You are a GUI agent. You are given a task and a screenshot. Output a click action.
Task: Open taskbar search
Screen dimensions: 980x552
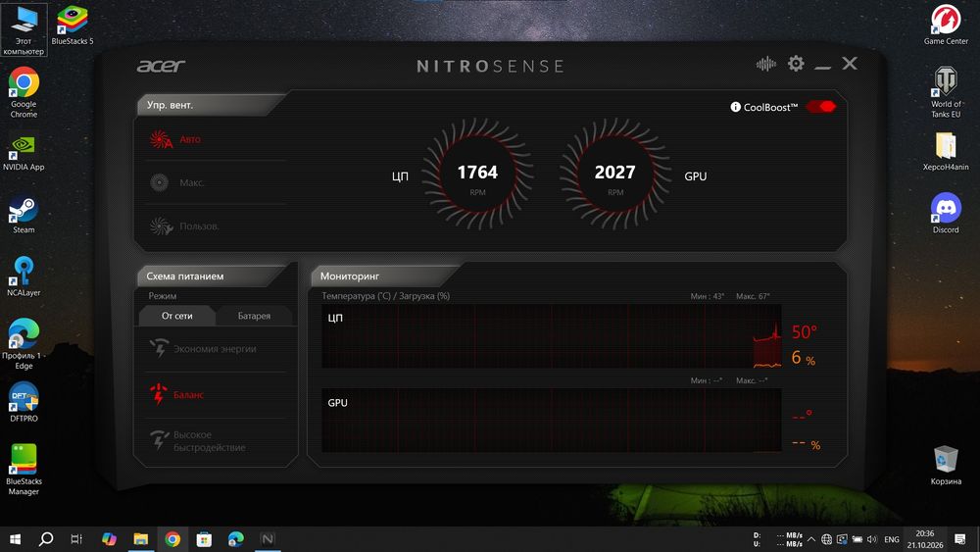[x=46, y=539]
